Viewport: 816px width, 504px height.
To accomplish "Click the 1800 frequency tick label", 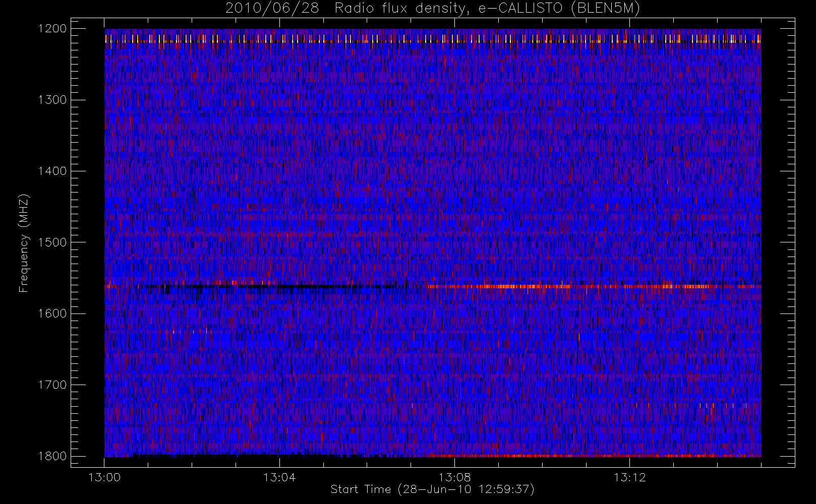I will (52, 456).
